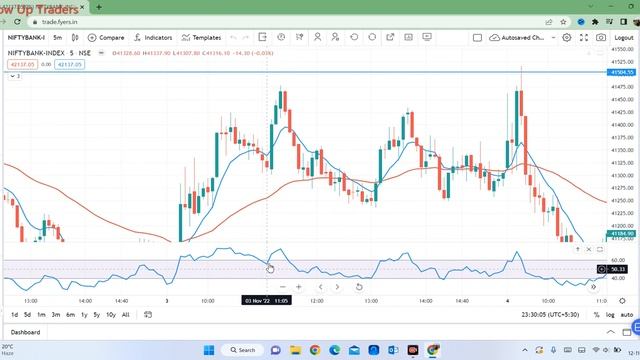Screen dimensions: 640x360
Task: Open File Explorer from taskbar
Action: click(296, 350)
